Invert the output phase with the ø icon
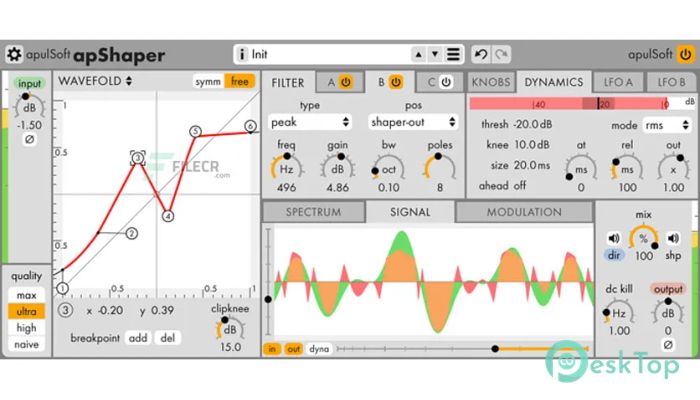Screen dimensions: 700x400 coord(668,345)
